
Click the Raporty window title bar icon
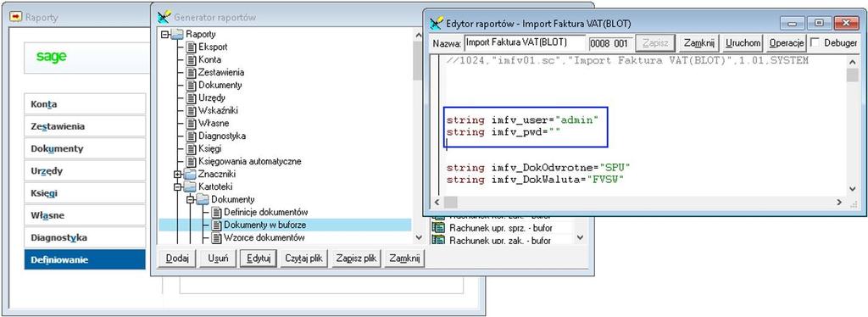(16, 17)
